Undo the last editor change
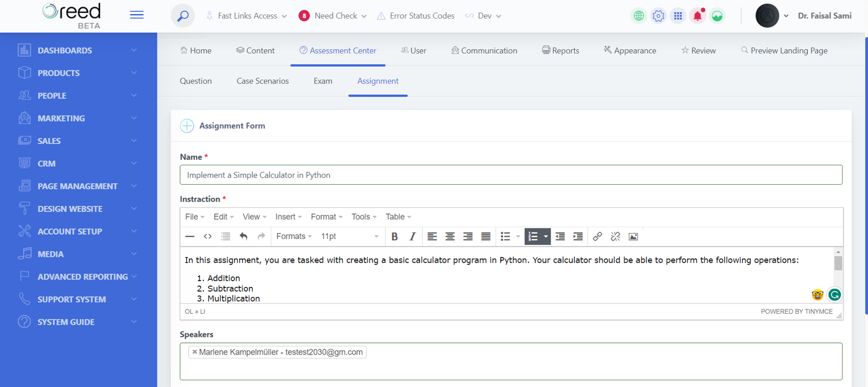Screen dimensions: 868x387 point(244,236)
